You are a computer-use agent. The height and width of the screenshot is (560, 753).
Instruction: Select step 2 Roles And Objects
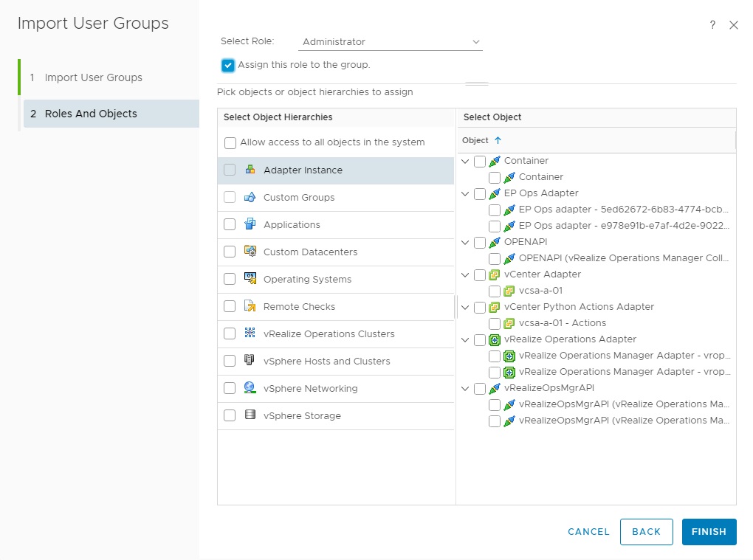111,114
